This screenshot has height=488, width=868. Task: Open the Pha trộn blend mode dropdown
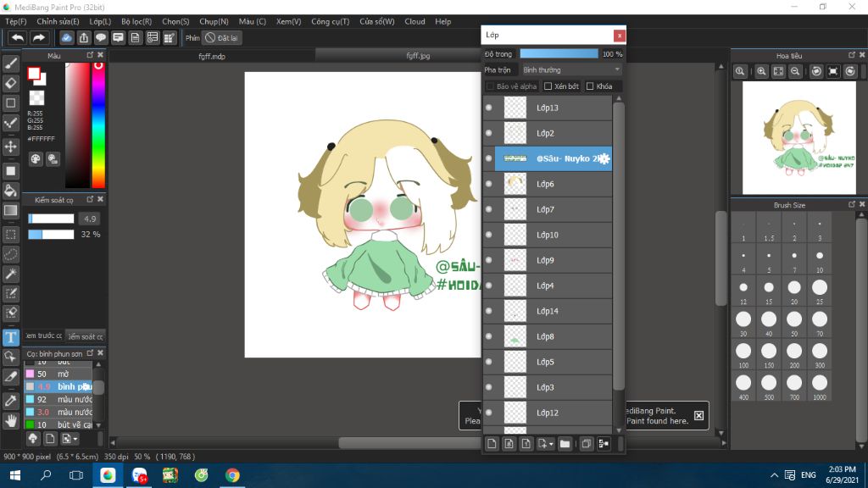(x=571, y=70)
